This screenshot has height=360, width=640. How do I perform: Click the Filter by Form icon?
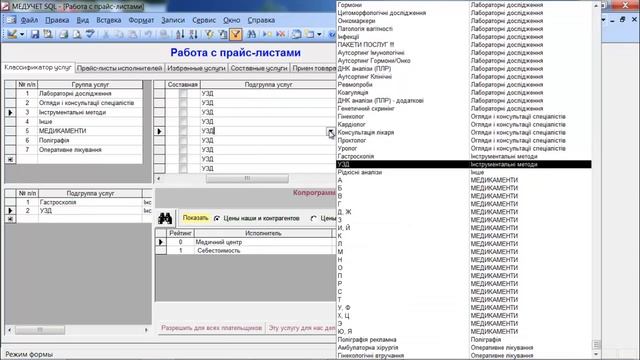[223, 35]
